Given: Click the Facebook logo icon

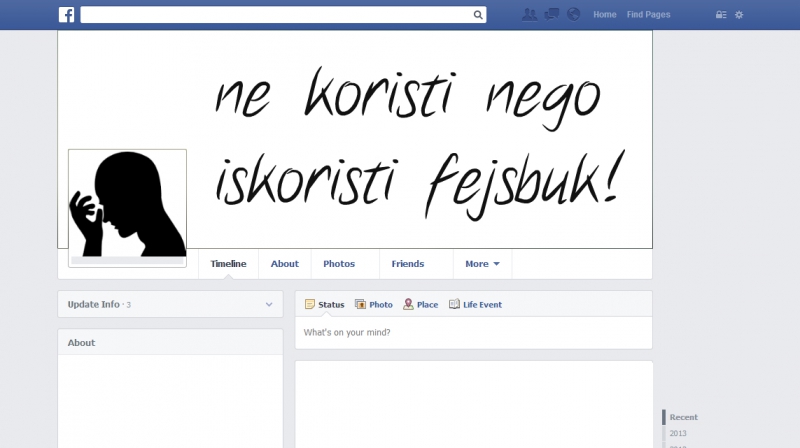Looking at the screenshot, I should click(66, 15).
